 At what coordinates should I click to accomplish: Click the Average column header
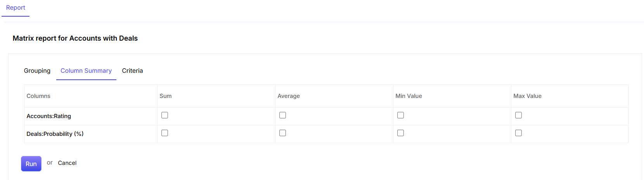click(x=289, y=96)
